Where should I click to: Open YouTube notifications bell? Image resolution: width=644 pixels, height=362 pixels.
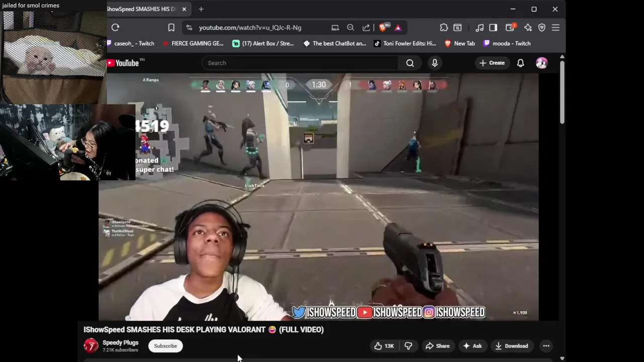click(521, 63)
